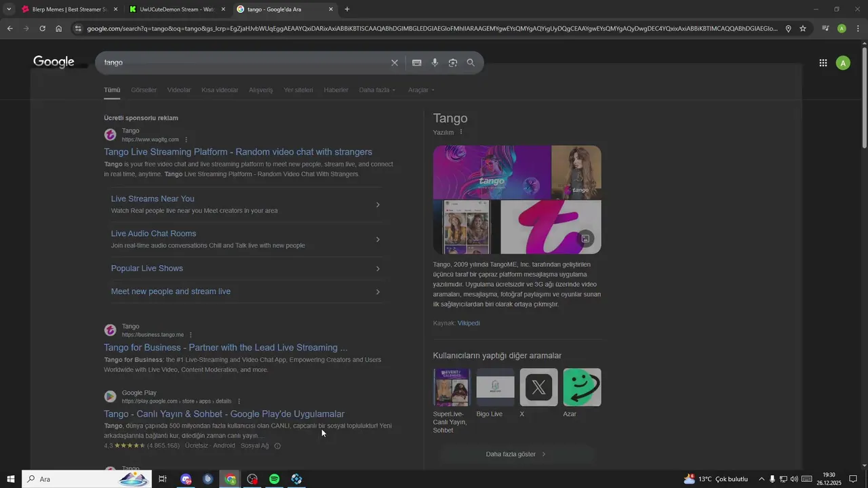Open the notification center icon
This screenshot has width=868, height=488.
(x=853, y=479)
